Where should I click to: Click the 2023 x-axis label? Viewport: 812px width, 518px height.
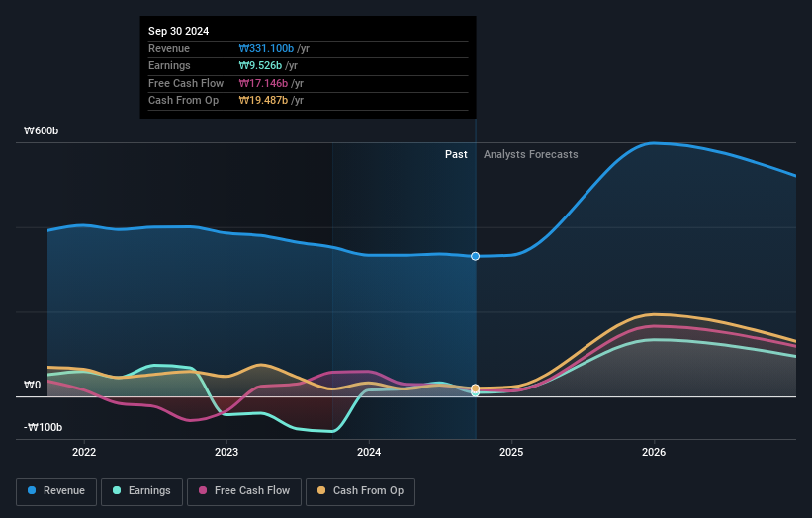click(x=226, y=452)
